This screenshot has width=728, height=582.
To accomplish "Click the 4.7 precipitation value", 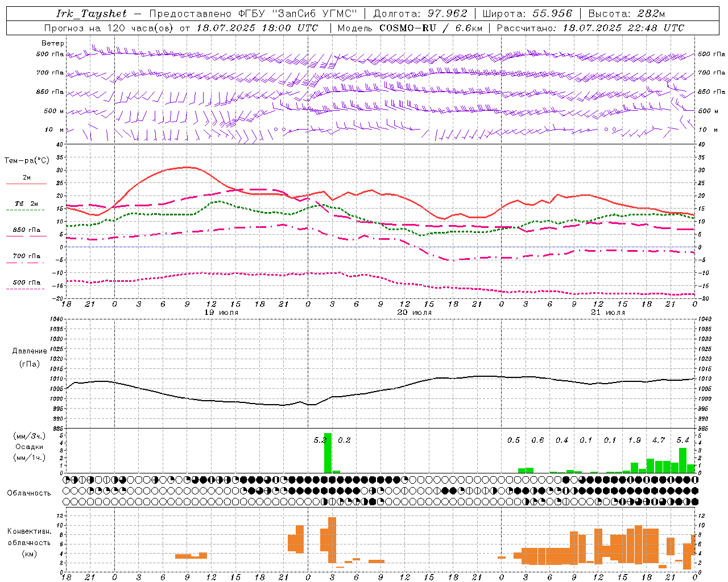I will [659, 440].
